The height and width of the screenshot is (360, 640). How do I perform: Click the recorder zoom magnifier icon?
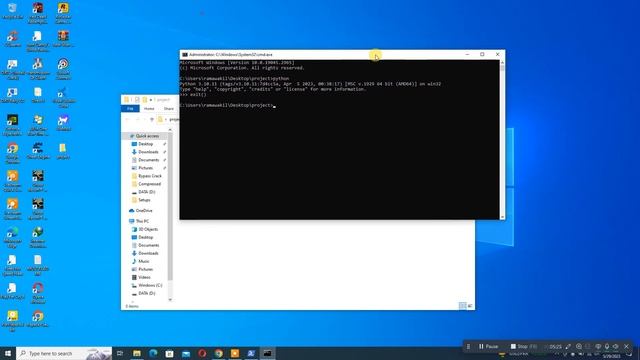[x=579, y=347]
